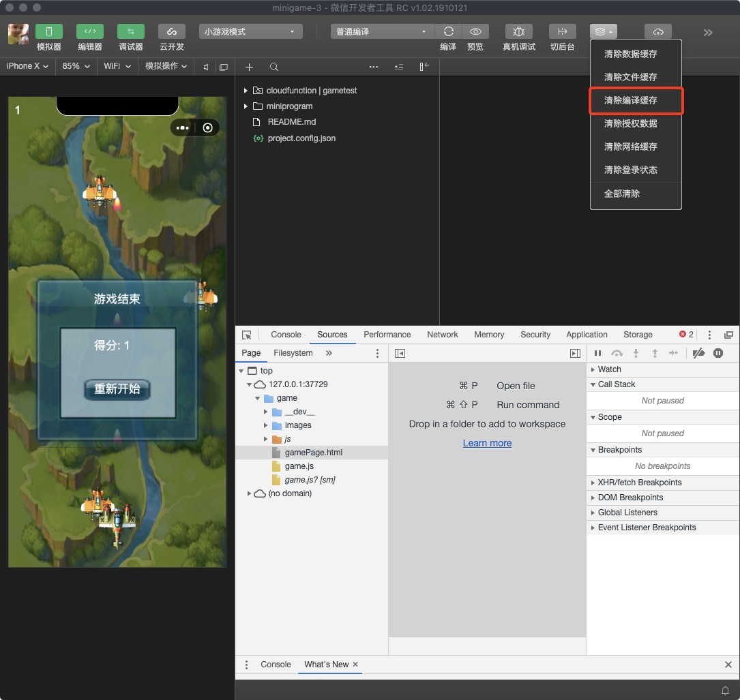This screenshot has width=740, height=700.
Task: Click the red error count badge
Action: 685,335
